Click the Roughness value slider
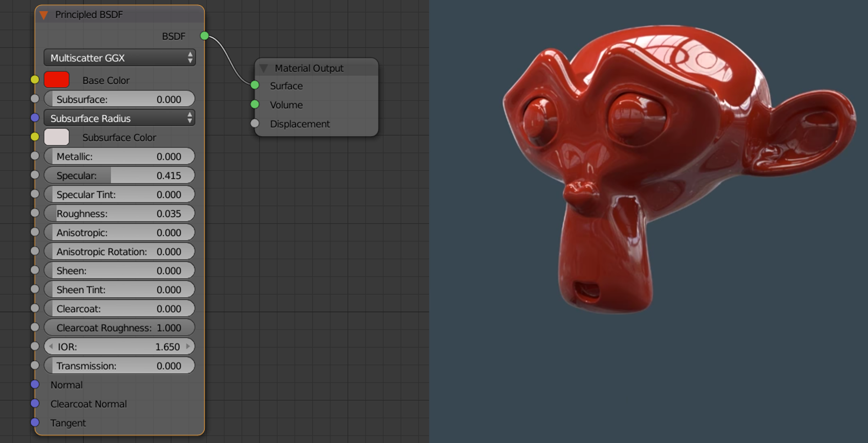The height and width of the screenshot is (443, 868). coord(120,214)
